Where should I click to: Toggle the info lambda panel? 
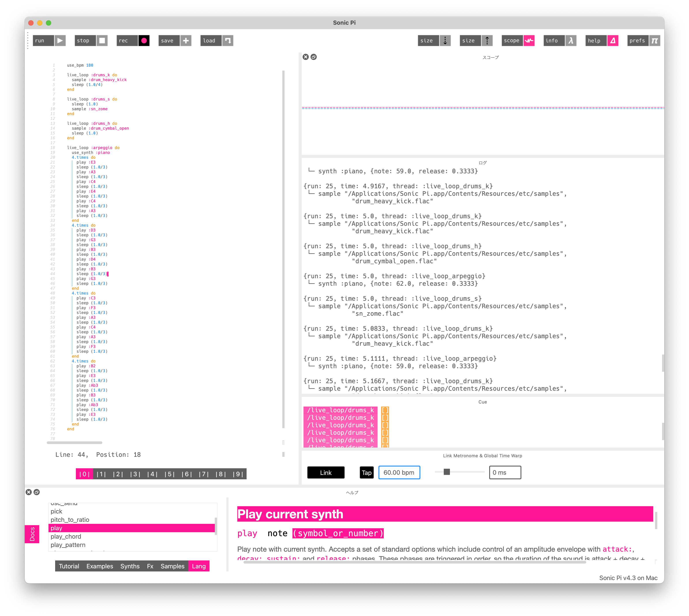pyautogui.click(x=571, y=41)
